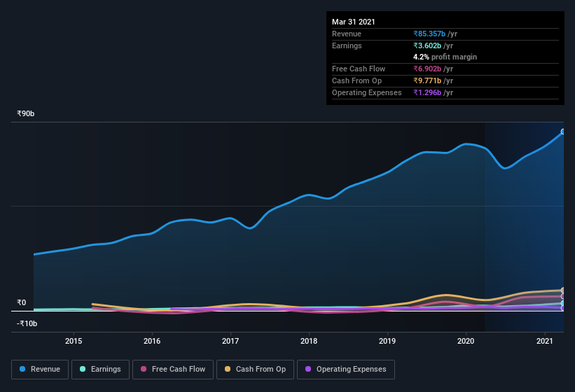The width and height of the screenshot is (575, 392).
Task: Click the blue Revenue endpoint marker
Action: tap(563, 132)
